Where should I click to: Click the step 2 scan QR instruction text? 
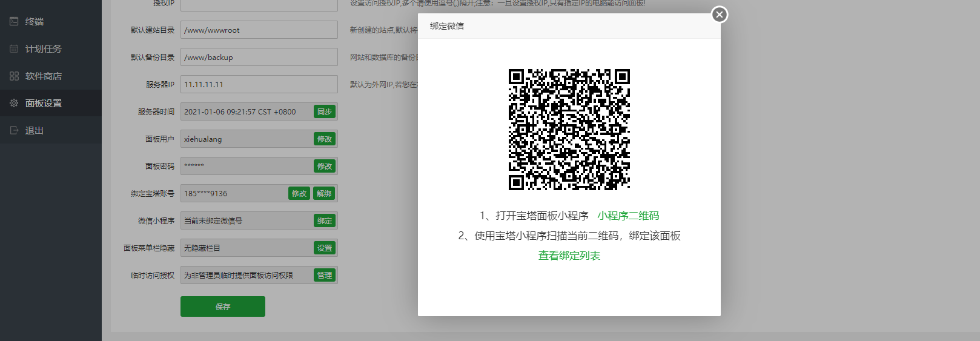pos(569,236)
